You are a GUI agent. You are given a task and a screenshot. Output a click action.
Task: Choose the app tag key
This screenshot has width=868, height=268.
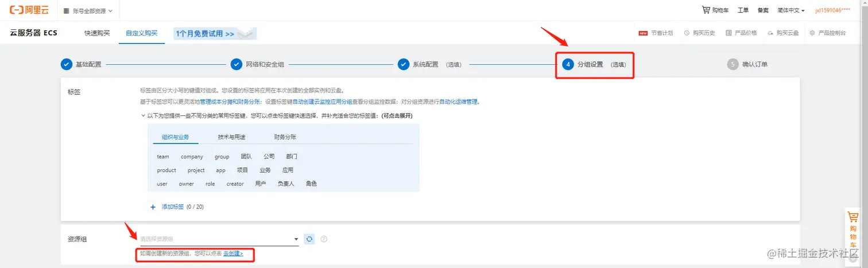pos(221,170)
